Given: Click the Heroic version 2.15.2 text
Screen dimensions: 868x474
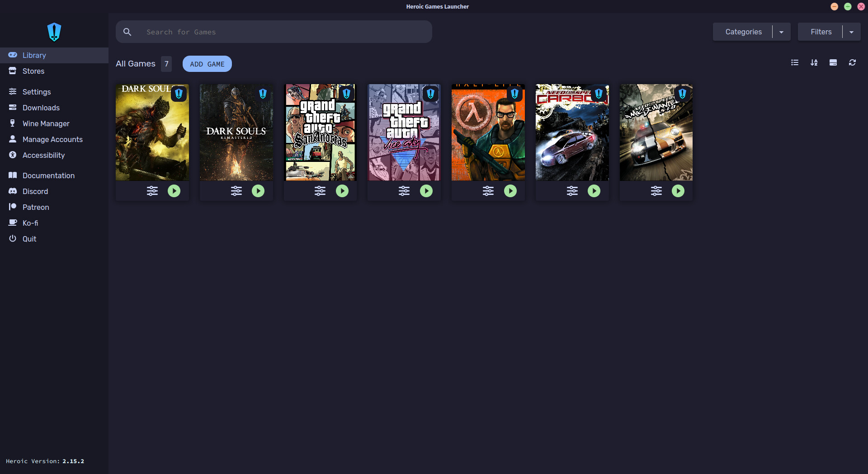Looking at the screenshot, I should (x=45, y=461).
